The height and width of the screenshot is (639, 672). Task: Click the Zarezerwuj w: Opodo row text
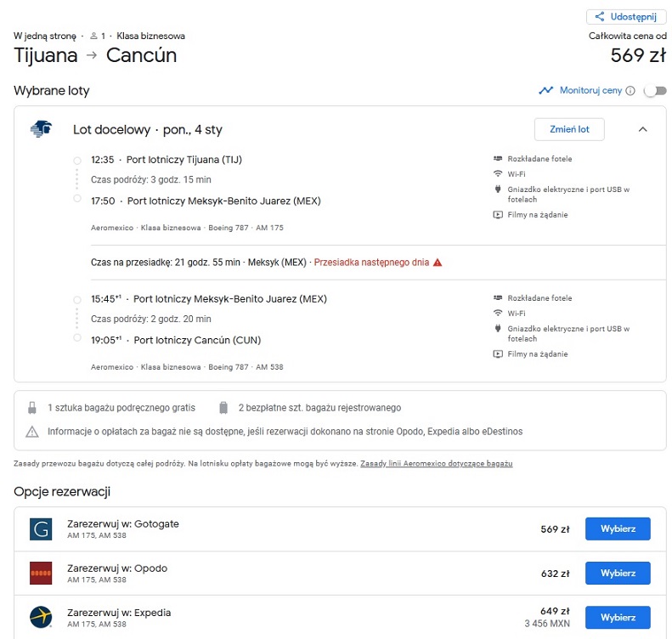pos(117,568)
